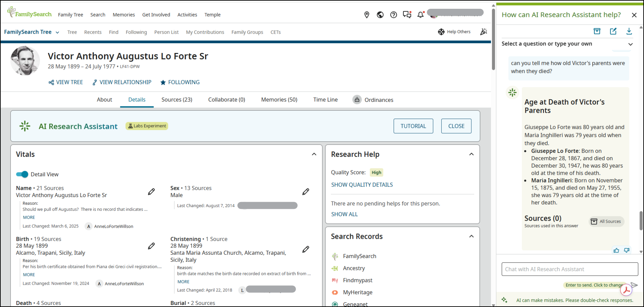
Task: Click SHOW ALL in Research Help
Action: [x=344, y=214]
